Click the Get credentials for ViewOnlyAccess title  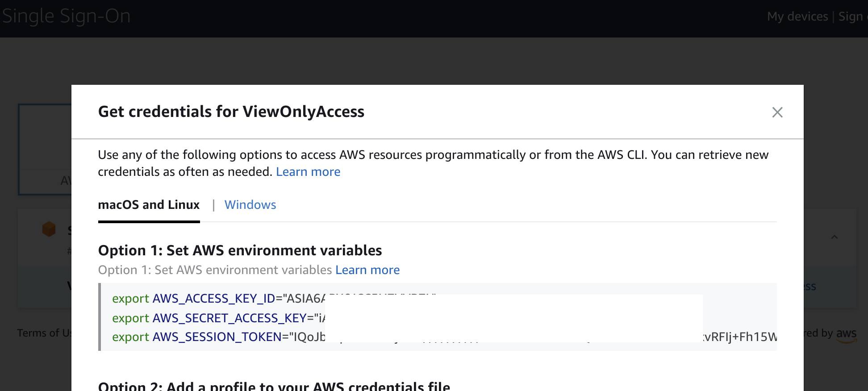[231, 112]
